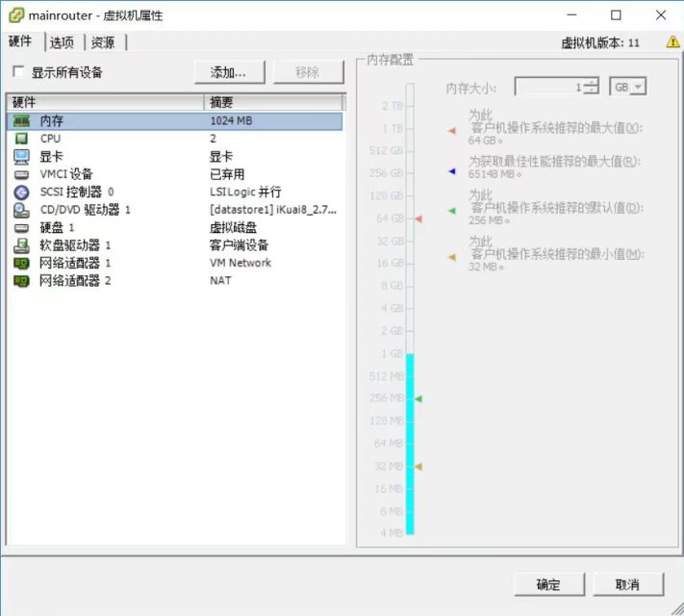Click the 虚拟机版本: 11 label
The height and width of the screenshot is (616, 684).
pos(600,42)
